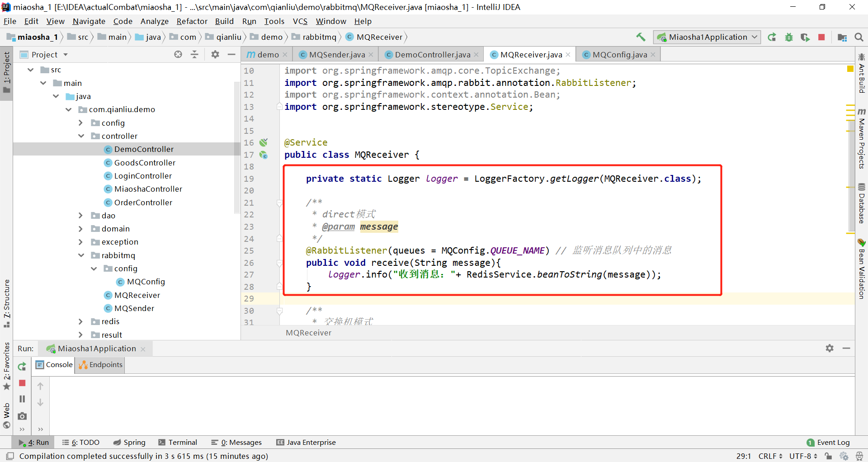Open the VCS menu
868x462 pixels.
(x=300, y=21)
